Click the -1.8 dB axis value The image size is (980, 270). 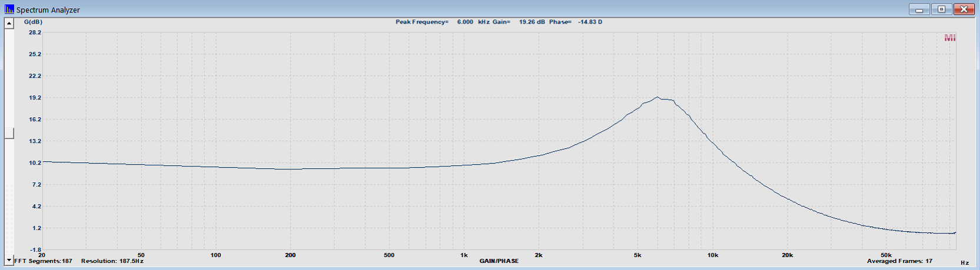tap(35, 250)
